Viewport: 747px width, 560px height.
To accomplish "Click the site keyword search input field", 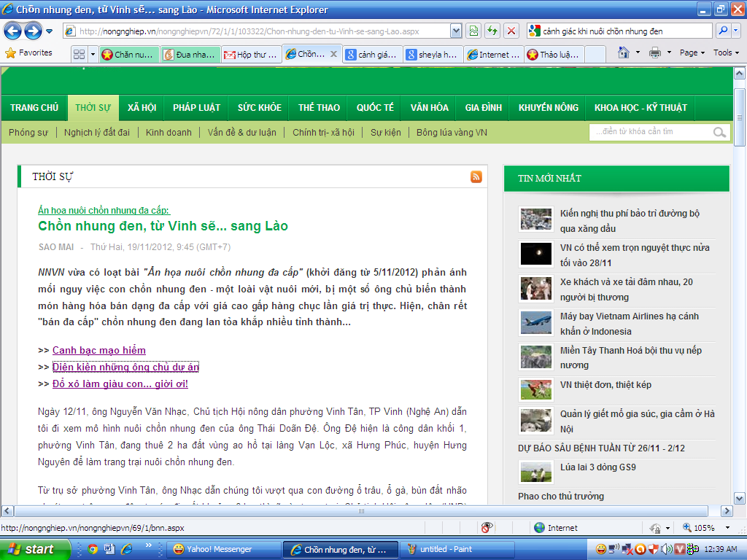I will point(649,132).
